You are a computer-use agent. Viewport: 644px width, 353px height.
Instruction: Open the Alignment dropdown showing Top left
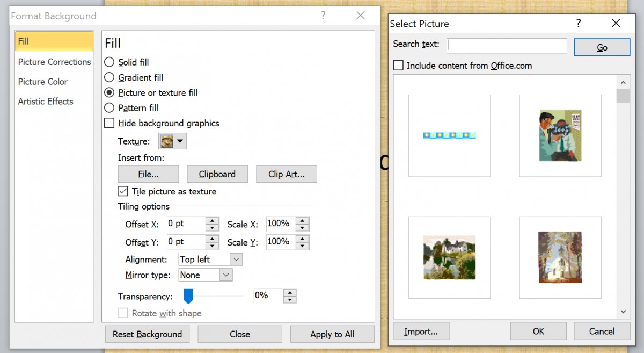(236, 259)
